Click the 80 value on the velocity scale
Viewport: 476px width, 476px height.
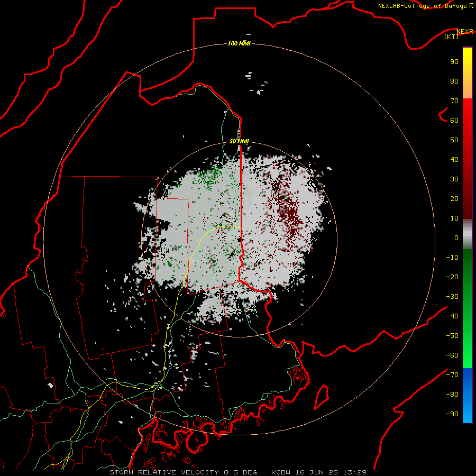point(454,81)
